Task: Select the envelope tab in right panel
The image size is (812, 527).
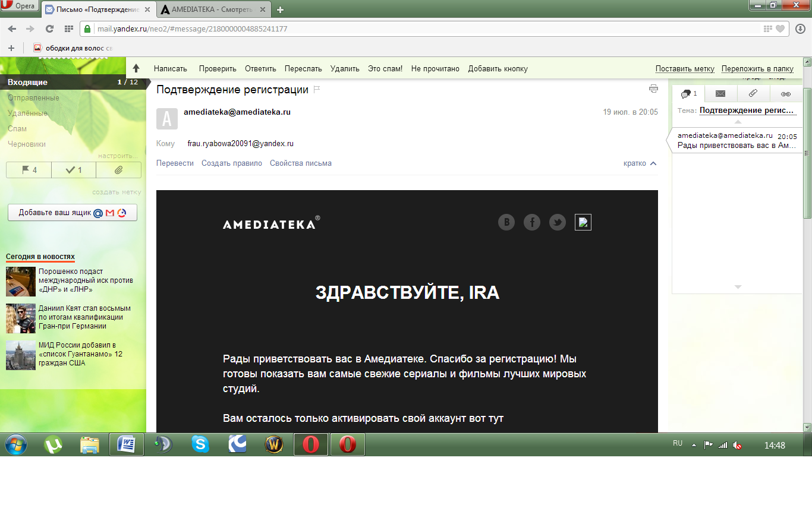Action: click(720, 94)
